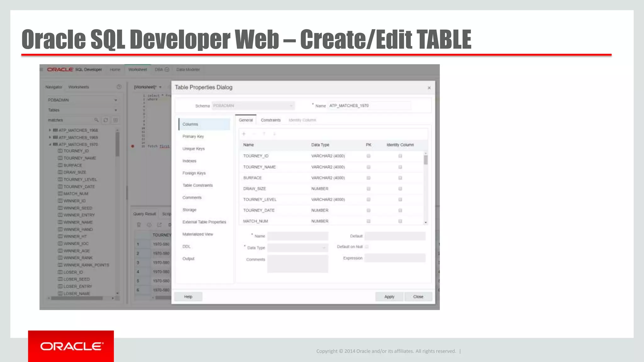Open the Worksheets tab in Navigator panel
The height and width of the screenshot is (362, 644).
[79, 87]
